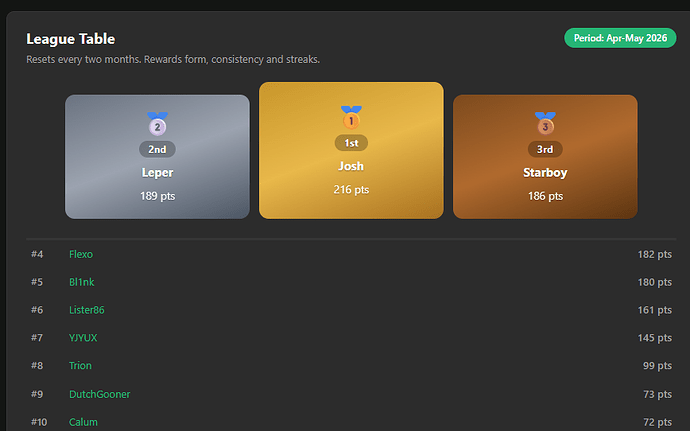Click the 1st rank pill label
The width and height of the screenshot is (690, 431).
(x=351, y=143)
